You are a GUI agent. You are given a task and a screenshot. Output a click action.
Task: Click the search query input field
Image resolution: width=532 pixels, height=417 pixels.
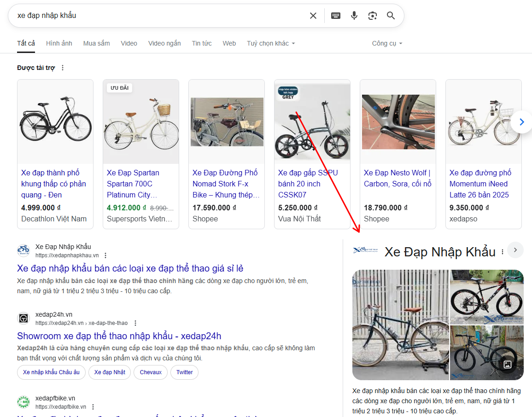(159, 16)
